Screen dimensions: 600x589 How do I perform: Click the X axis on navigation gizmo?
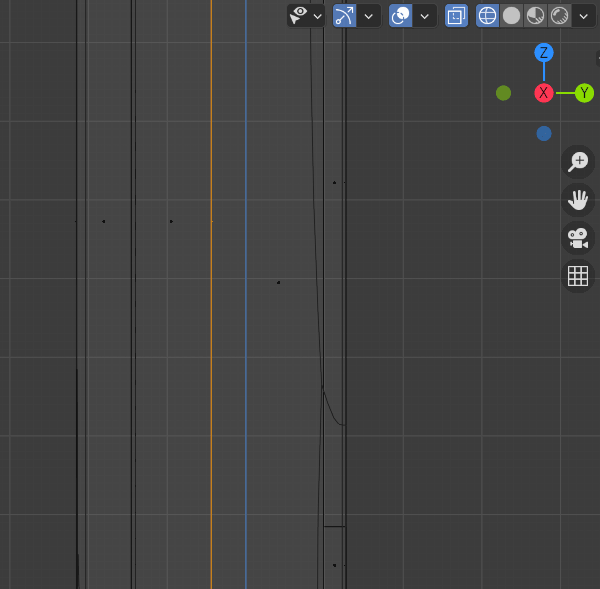point(544,93)
